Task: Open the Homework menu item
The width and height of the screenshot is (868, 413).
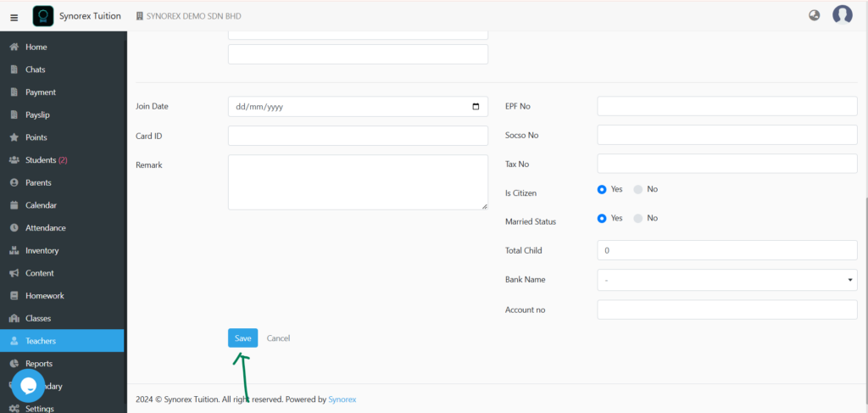Action: tap(45, 296)
